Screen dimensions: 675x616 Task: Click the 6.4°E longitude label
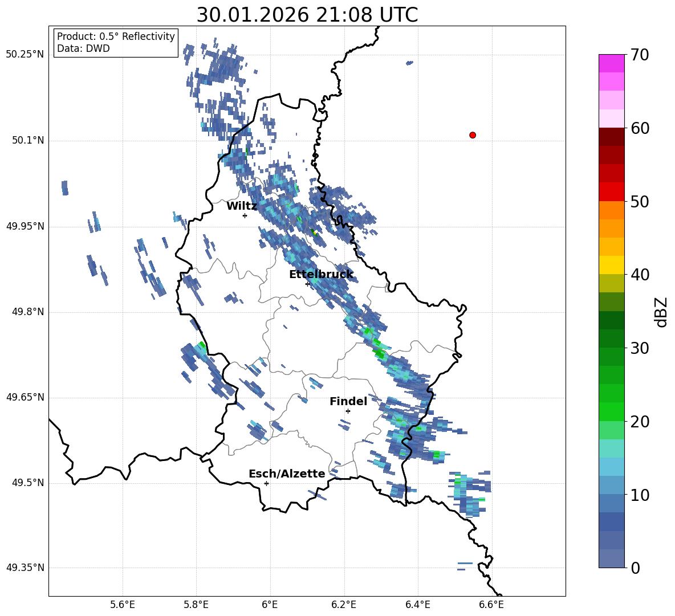pyautogui.click(x=417, y=605)
